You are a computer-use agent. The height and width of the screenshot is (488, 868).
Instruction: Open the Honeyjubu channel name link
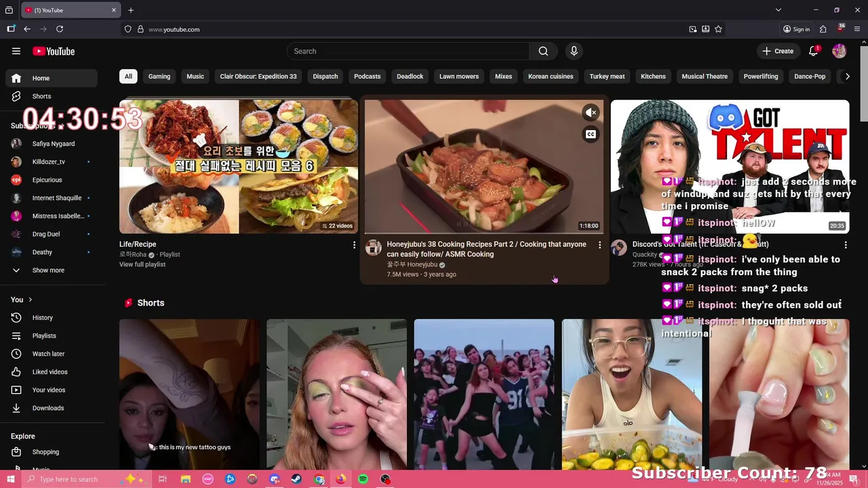pos(412,265)
